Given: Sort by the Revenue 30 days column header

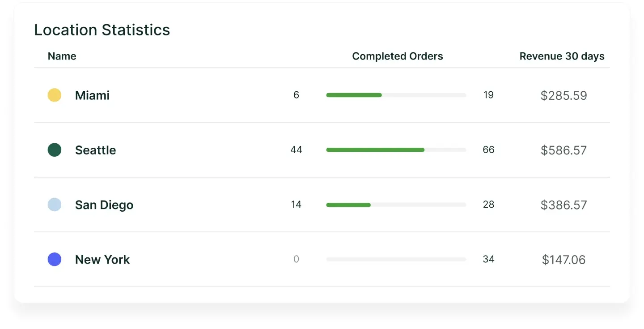Looking at the screenshot, I should pyautogui.click(x=562, y=56).
